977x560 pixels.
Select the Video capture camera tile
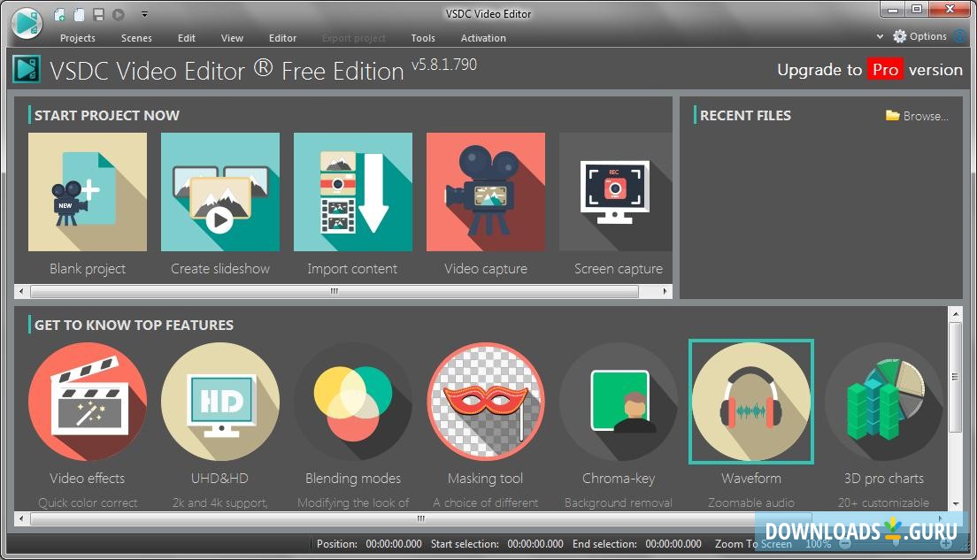(x=485, y=192)
